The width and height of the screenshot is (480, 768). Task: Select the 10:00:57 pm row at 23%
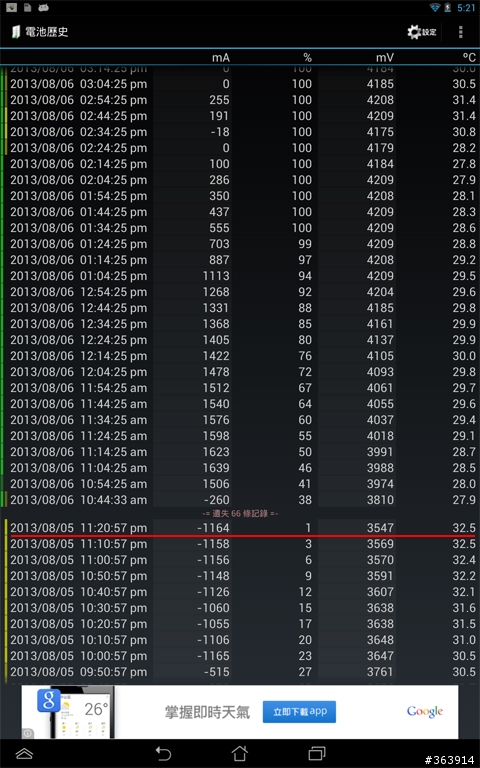[240, 656]
